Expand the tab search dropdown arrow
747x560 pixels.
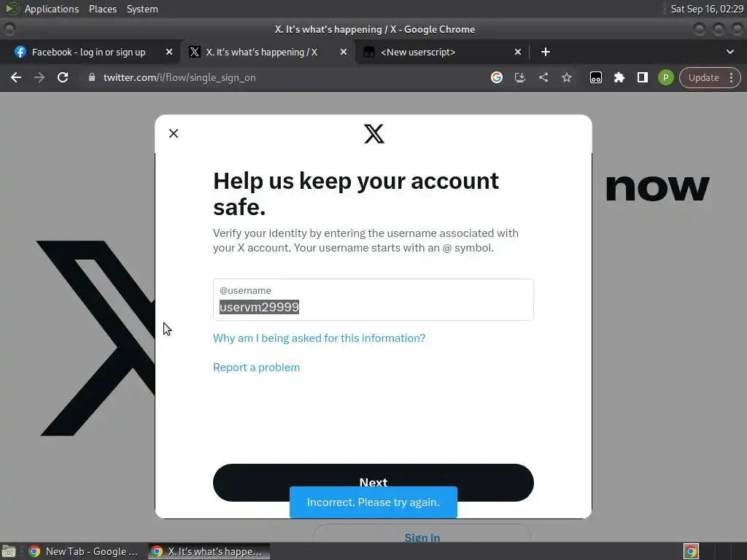point(729,52)
